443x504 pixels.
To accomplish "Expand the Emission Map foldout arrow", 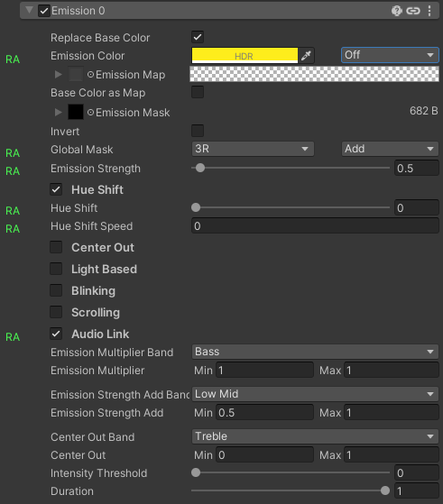I will [x=59, y=75].
